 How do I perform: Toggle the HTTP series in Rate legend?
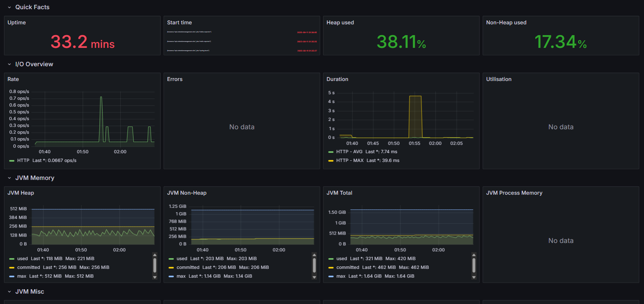point(23,160)
